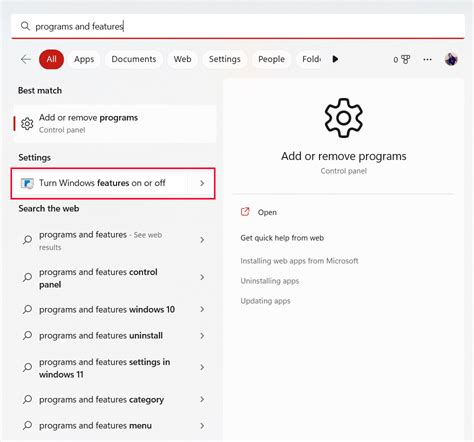This screenshot has width=474, height=442.
Task: Click 'Get quick help from web' heading
Action: tap(282, 238)
